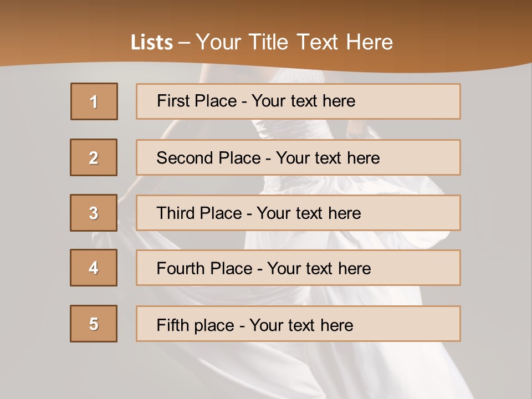Click the bold word 'Lists' in title

pos(152,43)
